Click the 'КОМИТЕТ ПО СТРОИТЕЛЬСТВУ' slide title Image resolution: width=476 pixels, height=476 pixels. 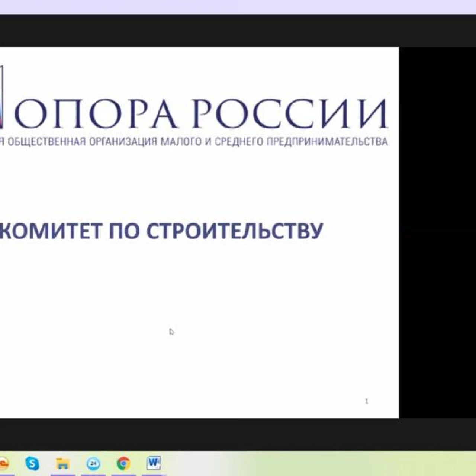pos(161,231)
